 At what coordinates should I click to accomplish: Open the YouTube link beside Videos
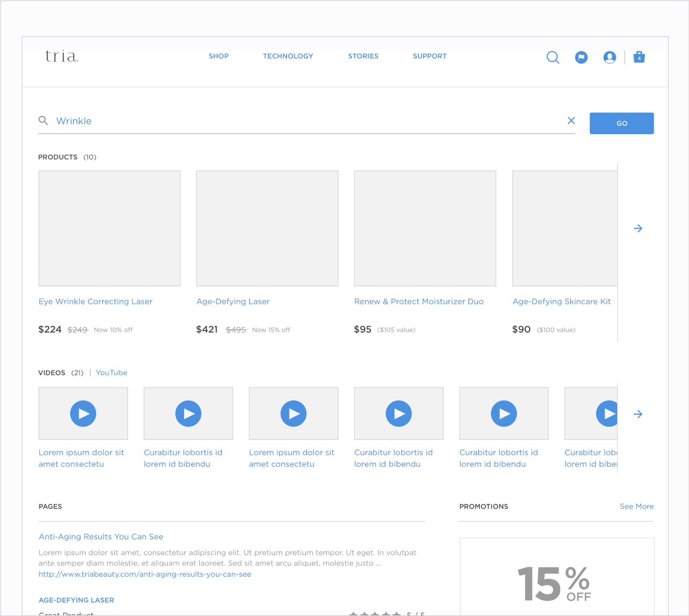(x=111, y=373)
